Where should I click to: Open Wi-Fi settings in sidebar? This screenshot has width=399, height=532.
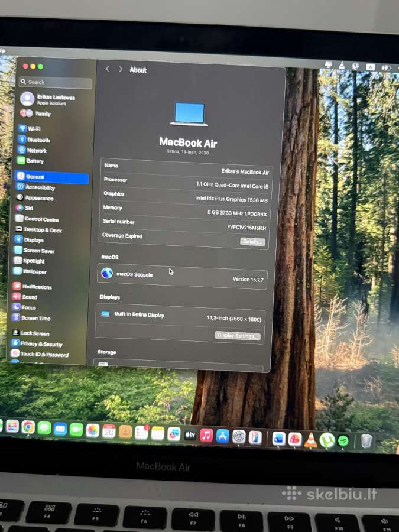(29, 129)
